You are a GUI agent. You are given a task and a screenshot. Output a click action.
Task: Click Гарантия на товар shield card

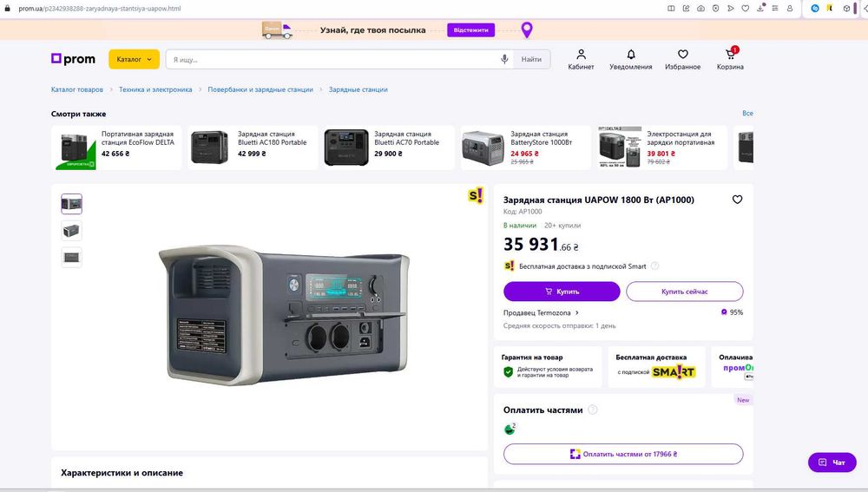click(x=548, y=367)
